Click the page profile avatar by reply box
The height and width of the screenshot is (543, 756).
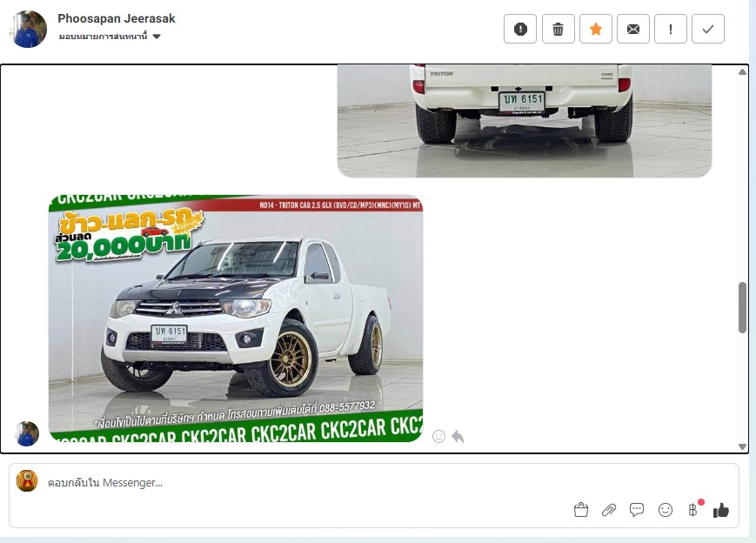(x=27, y=481)
